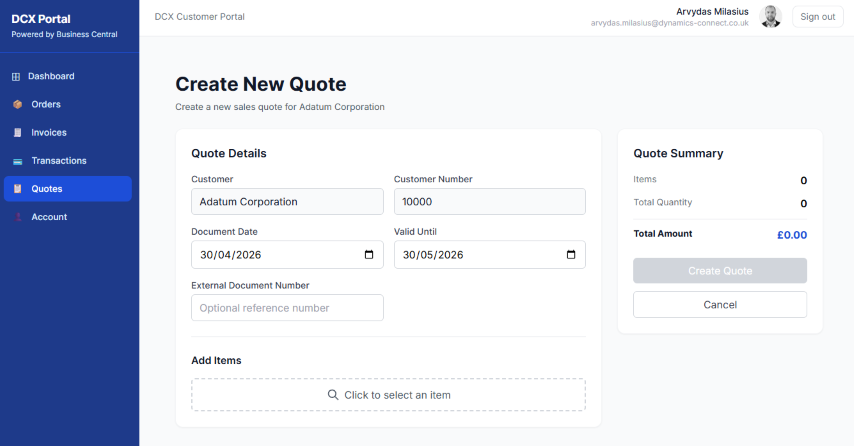This screenshot has height=446, width=854.
Task: Open the Document Date calendar picker
Action: (369, 255)
